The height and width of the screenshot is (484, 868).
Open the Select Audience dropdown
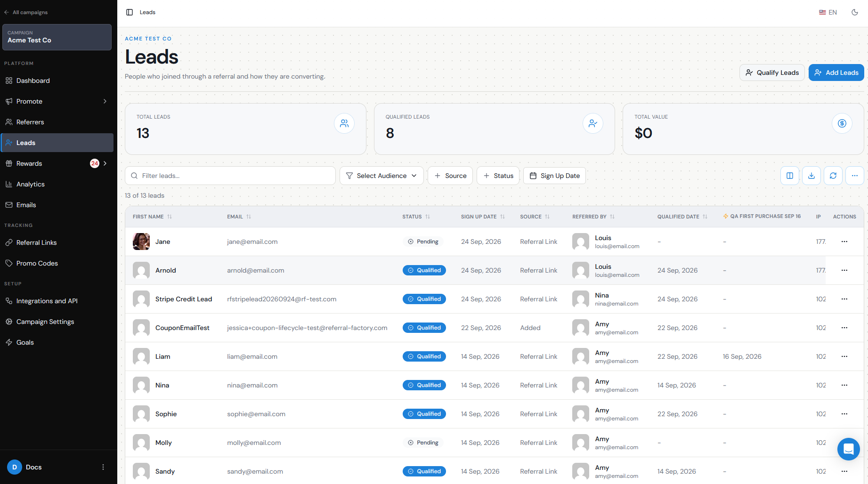tap(381, 176)
